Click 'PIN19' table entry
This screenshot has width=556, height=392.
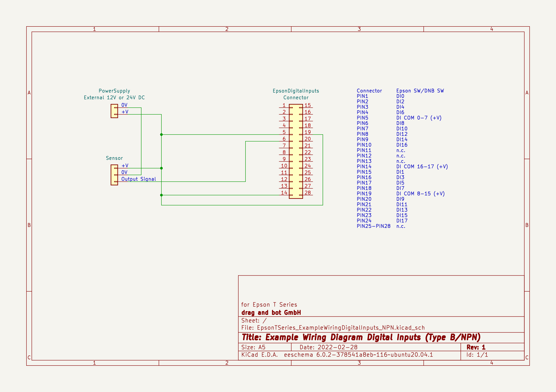[364, 194]
